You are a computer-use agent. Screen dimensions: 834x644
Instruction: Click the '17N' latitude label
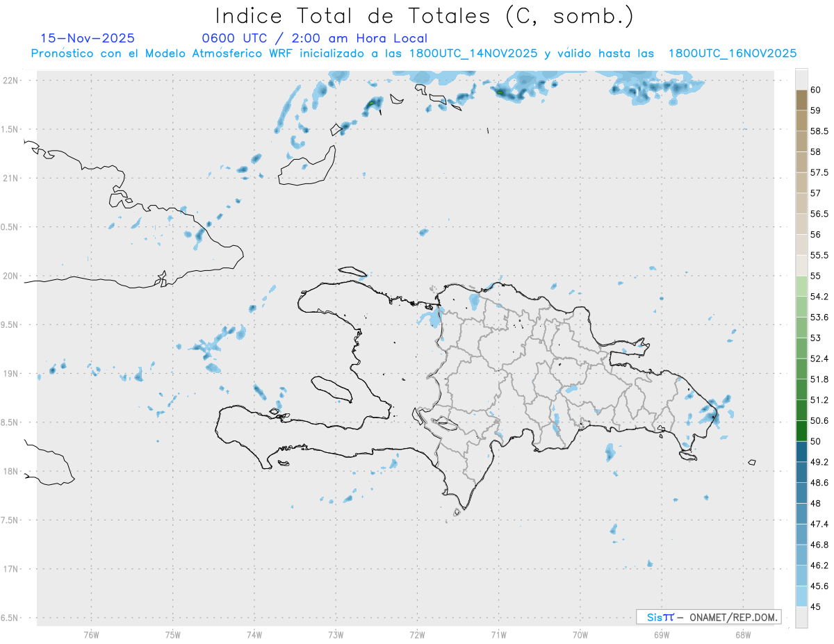click(10, 569)
